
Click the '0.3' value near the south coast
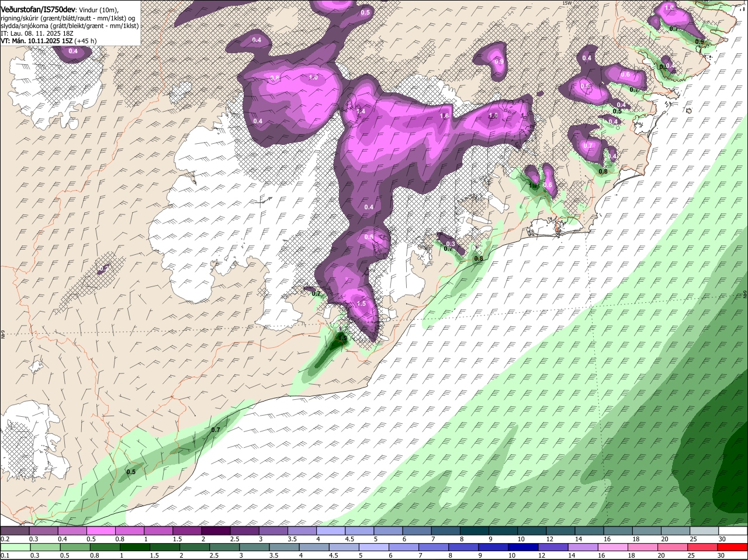pyautogui.click(x=451, y=244)
